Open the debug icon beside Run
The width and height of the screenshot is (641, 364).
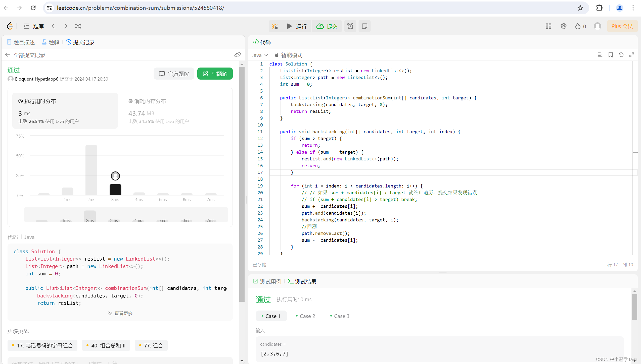click(x=275, y=26)
